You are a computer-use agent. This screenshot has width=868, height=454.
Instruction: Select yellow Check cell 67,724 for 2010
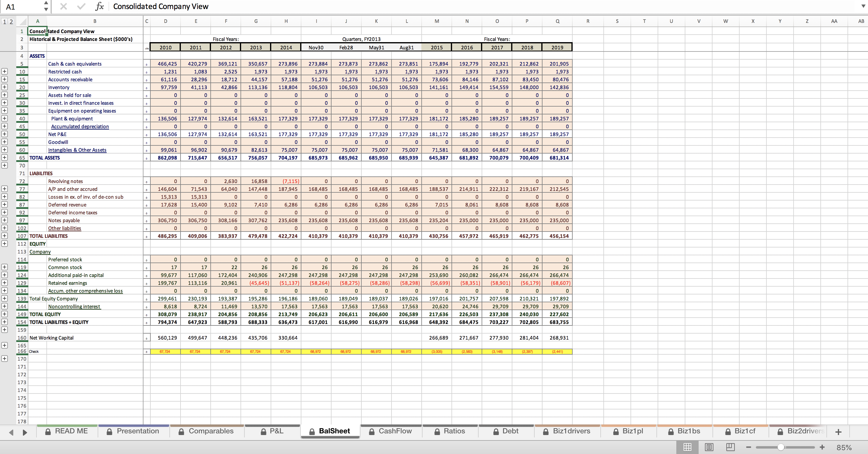pos(165,351)
